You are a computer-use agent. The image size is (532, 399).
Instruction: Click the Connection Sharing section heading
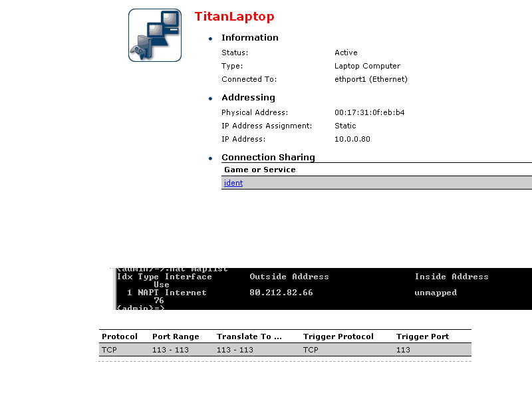[x=269, y=158]
